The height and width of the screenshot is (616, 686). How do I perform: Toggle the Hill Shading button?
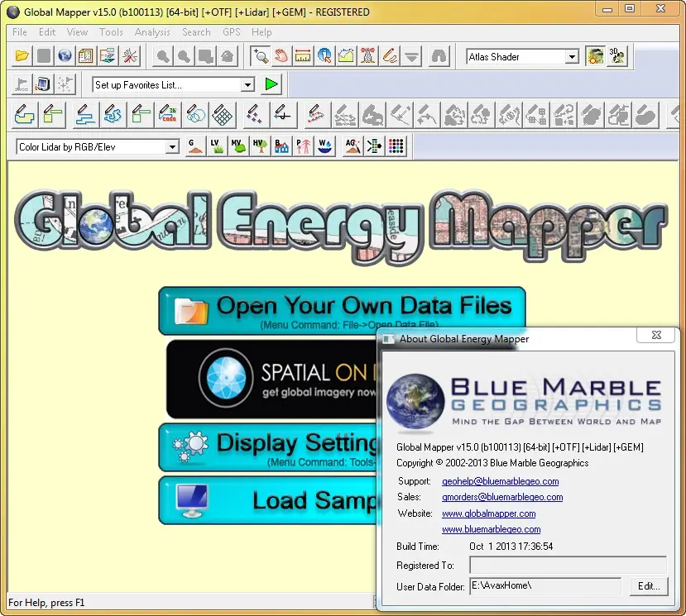tap(595, 56)
